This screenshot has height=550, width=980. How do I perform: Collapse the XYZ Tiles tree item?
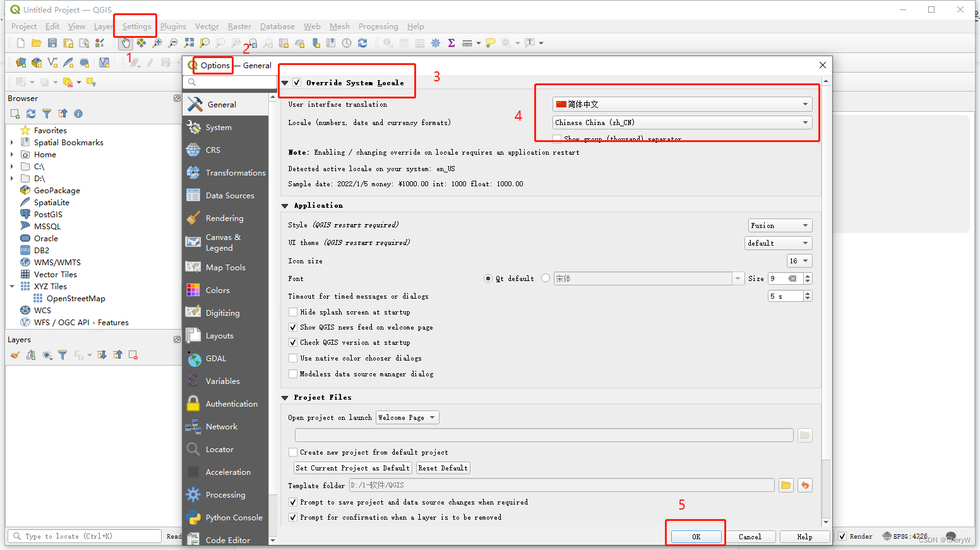(11, 287)
